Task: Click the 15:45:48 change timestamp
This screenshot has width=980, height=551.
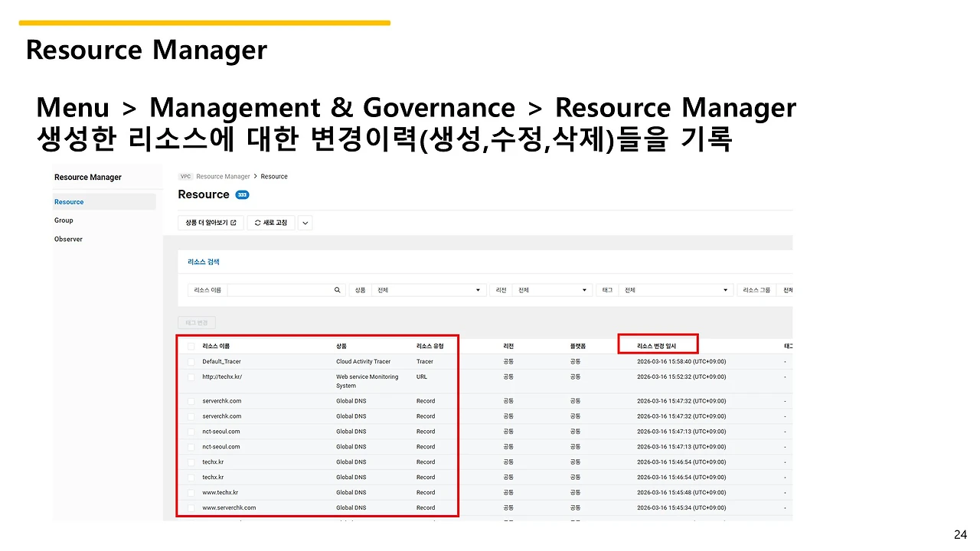Action: [x=681, y=493]
